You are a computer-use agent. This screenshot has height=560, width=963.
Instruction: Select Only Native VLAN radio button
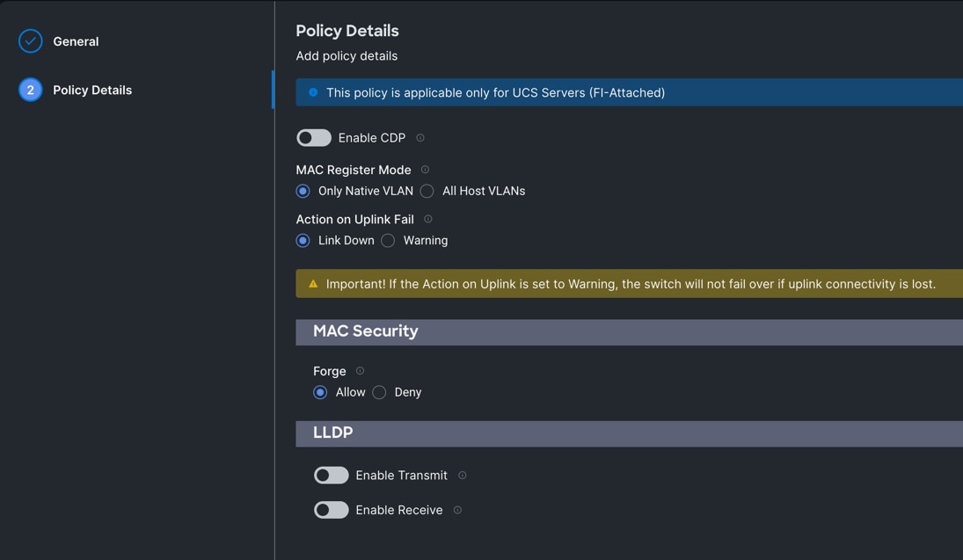303,191
